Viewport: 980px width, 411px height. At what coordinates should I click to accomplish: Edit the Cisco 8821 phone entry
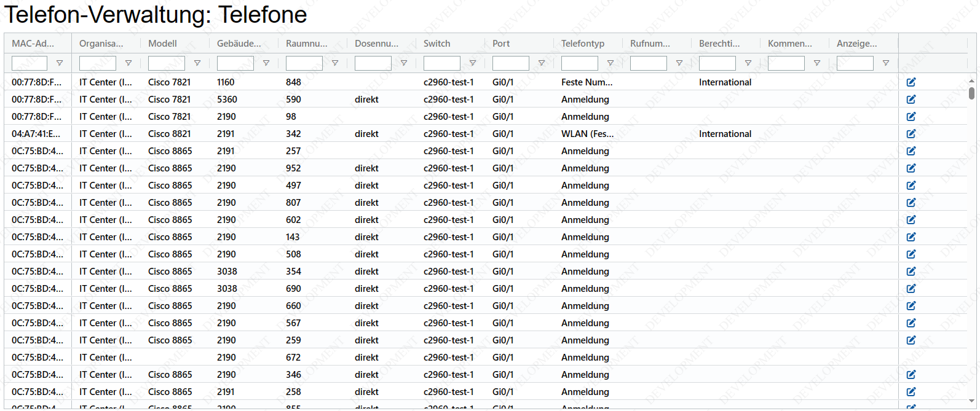pyautogui.click(x=911, y=134)
